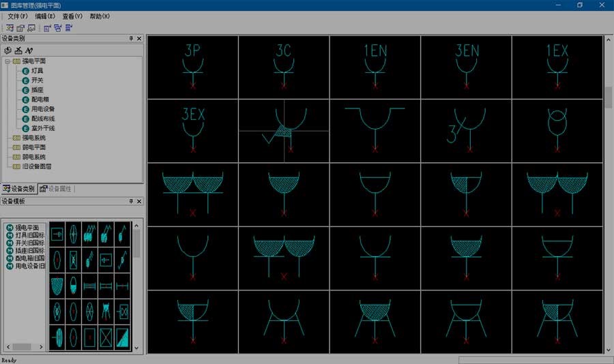The width and height of the screenshot is (614, 364).
Task: Open the 强电系统 folder node
Action: tap(33, 138)
